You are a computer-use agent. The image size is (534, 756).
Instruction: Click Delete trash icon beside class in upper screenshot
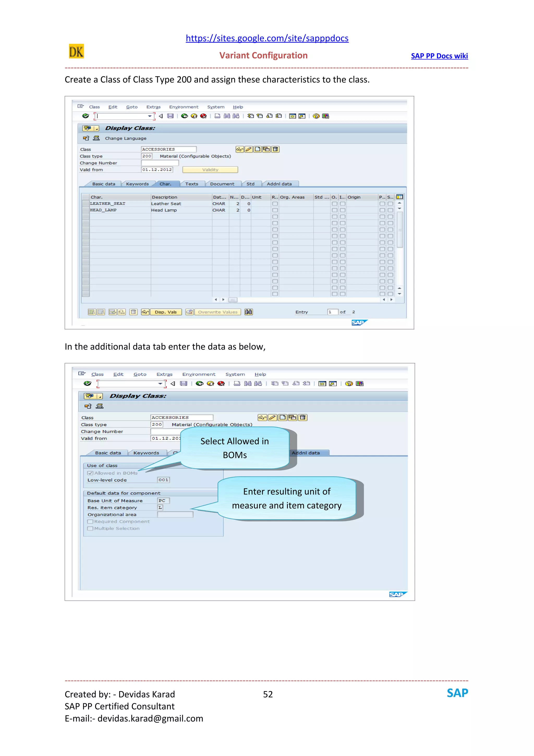275,149
